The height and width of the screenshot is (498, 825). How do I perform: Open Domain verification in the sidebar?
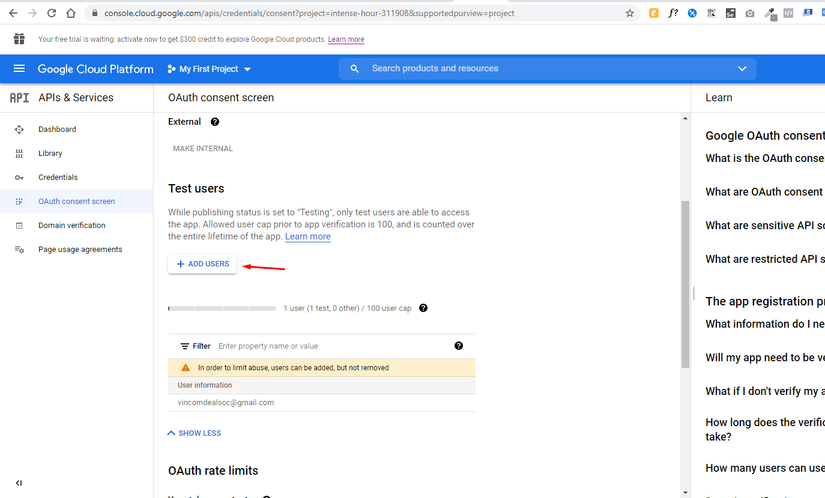pyautogui.click(x=72, y=226)
